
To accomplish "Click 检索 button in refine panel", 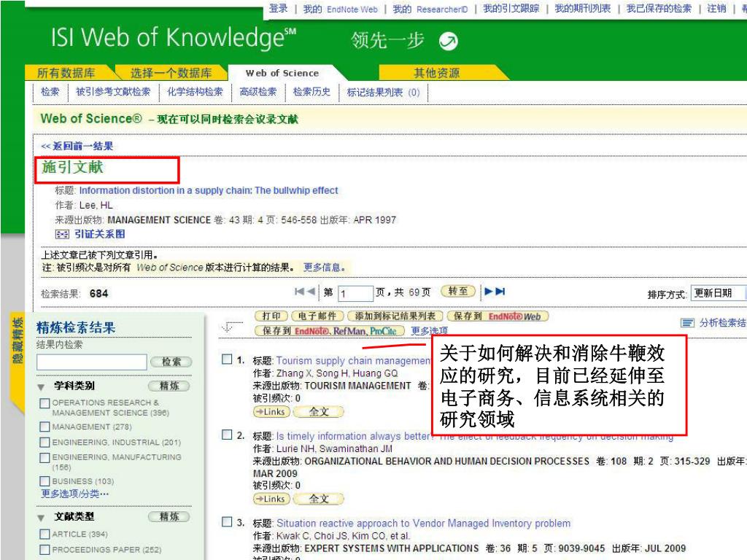I will click(171, 362).
